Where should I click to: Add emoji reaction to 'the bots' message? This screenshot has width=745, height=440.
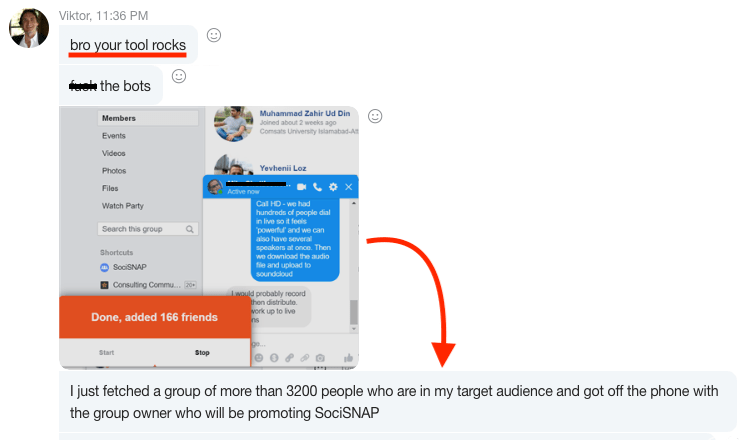coord(179,76)
